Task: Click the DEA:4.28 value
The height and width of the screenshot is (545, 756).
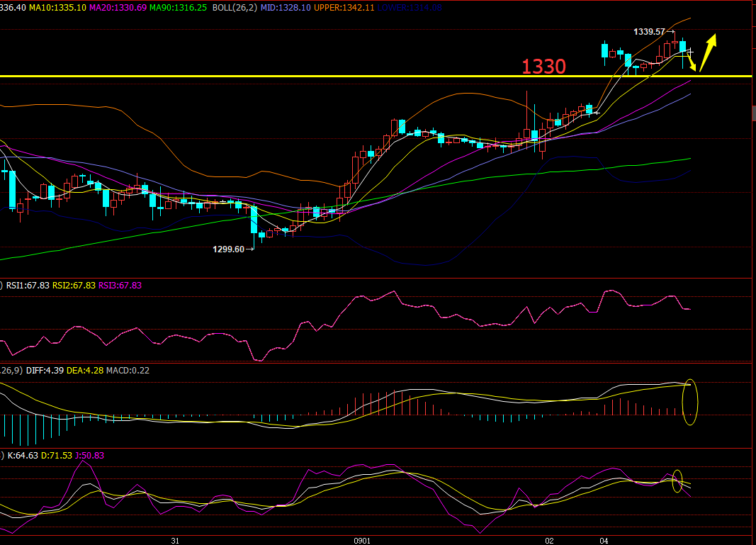Action: pyautogui.click(x=85, y=371)
